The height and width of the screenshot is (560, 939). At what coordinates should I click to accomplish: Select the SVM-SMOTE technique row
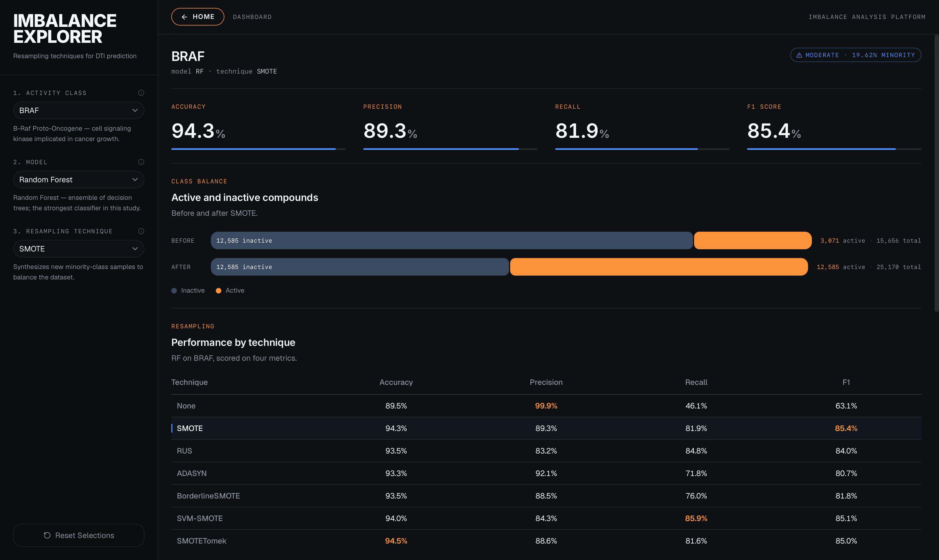(546, 518)
